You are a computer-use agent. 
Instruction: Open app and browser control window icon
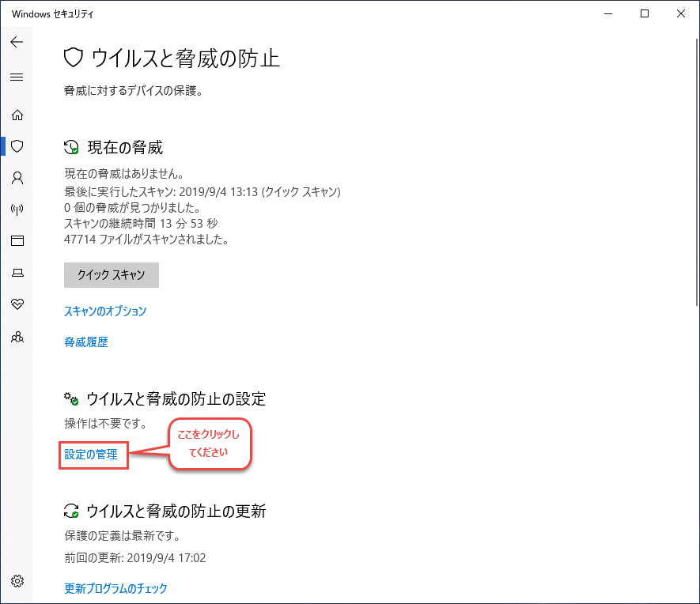pos(17,241)
